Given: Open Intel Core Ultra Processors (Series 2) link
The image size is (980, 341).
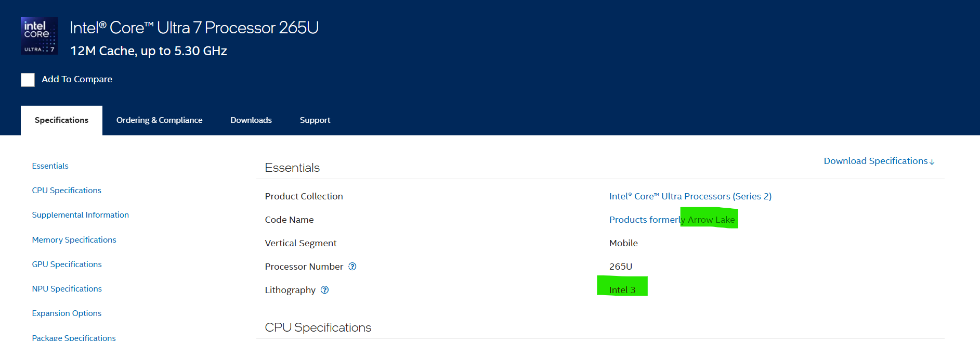Looking at the screenshot, I should 690,196.
